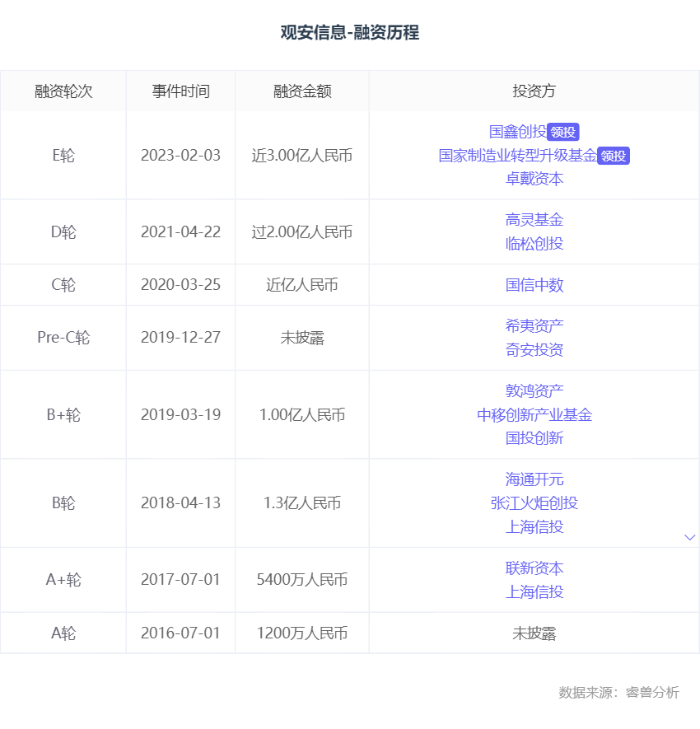Open investor link 奇安投资

click(x=534, y=349)
